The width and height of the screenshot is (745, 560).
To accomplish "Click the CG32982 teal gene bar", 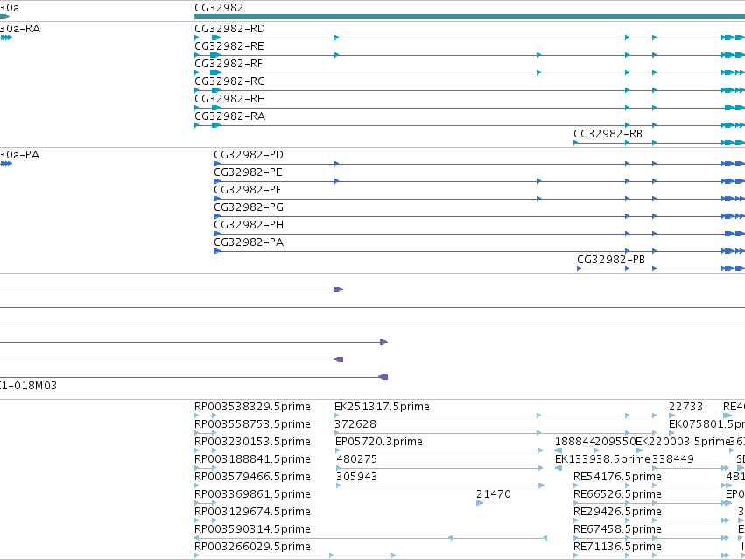I will [469, 17].
